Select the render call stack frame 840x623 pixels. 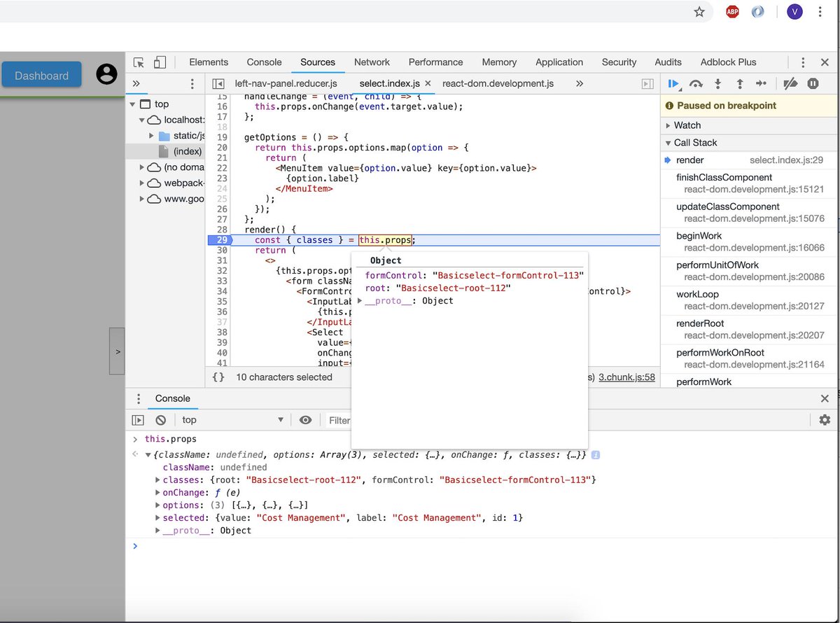[x=750, y=160]
